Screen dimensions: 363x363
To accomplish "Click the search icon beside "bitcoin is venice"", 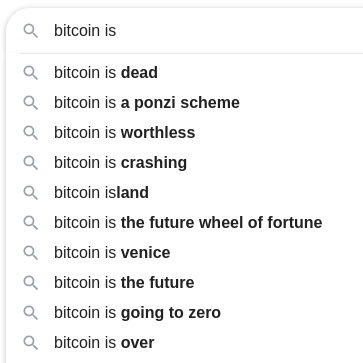I will click(x=31, y=253).
